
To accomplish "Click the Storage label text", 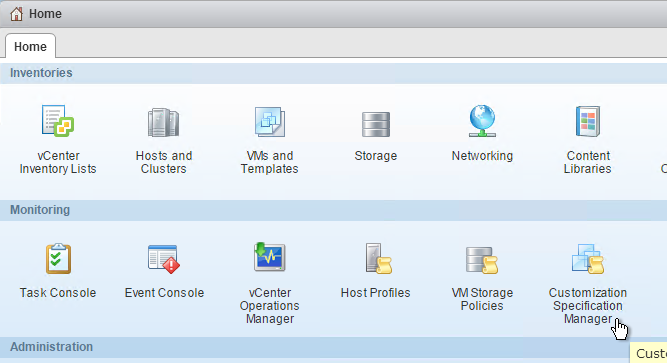I will point(376,156).
